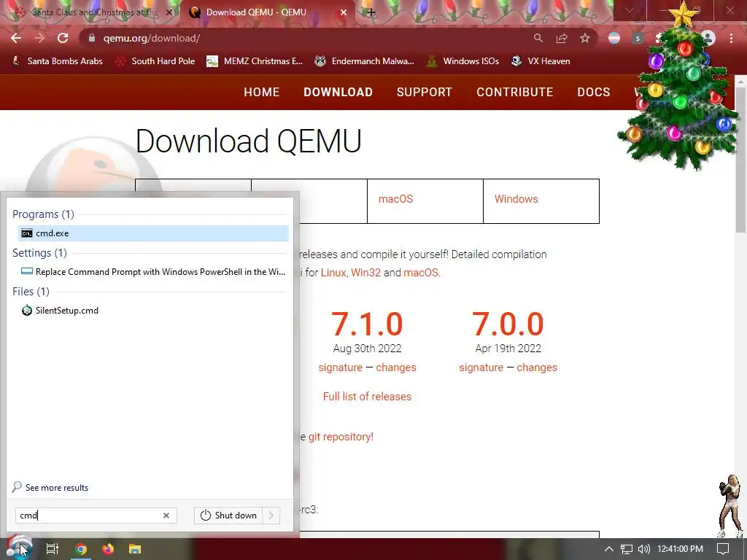Open the South Hard Pole bookmark
The image size is (747, 560).
(x=155, y=61)
